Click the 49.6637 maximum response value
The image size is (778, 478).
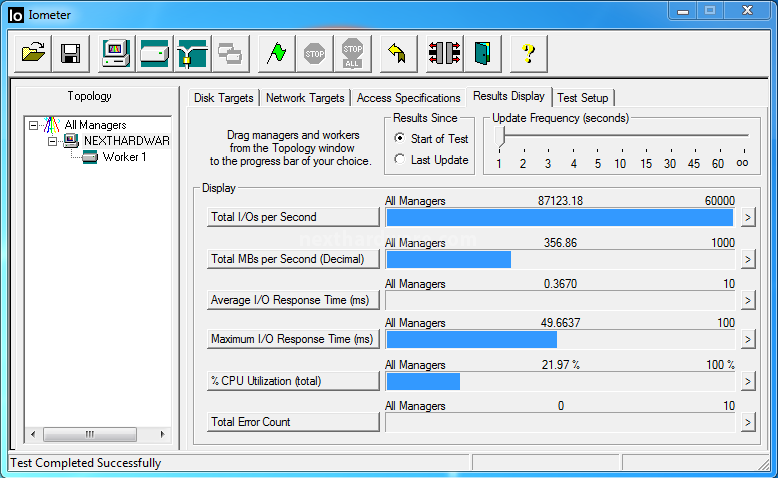click(560, 323)
